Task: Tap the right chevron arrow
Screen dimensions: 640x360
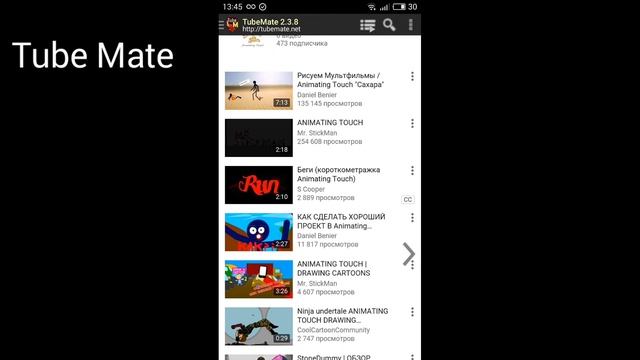Action: tap(409, 254)
